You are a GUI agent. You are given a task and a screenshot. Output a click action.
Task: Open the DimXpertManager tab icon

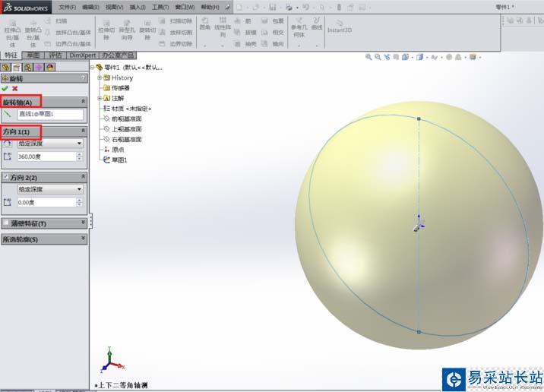tap(39, 67)
